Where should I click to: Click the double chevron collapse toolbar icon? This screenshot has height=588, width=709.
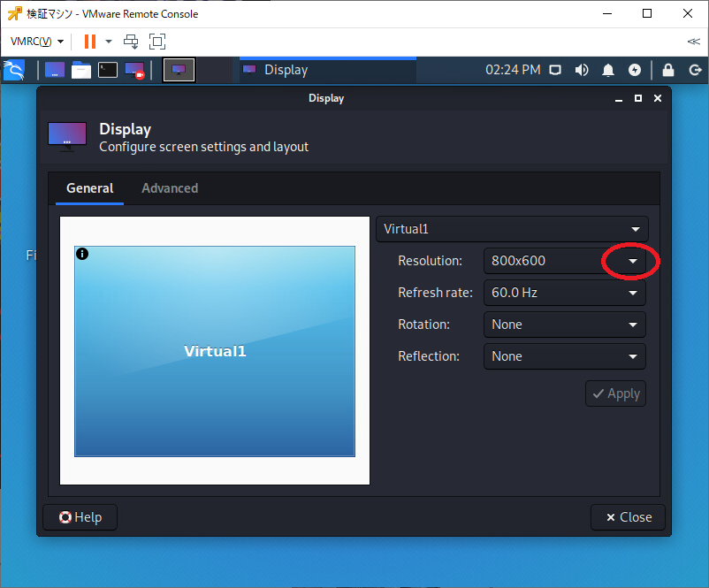pyautogui.click(x=694, y=42)
